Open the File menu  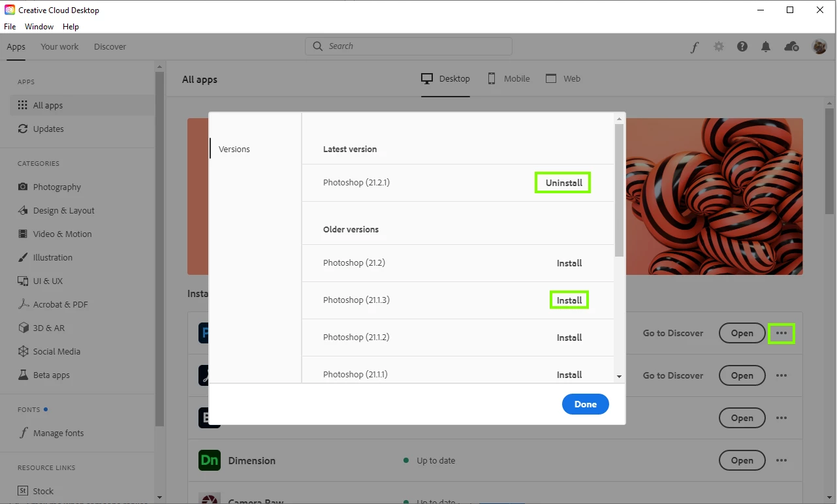pyautogui.click(x=10, y=27)
